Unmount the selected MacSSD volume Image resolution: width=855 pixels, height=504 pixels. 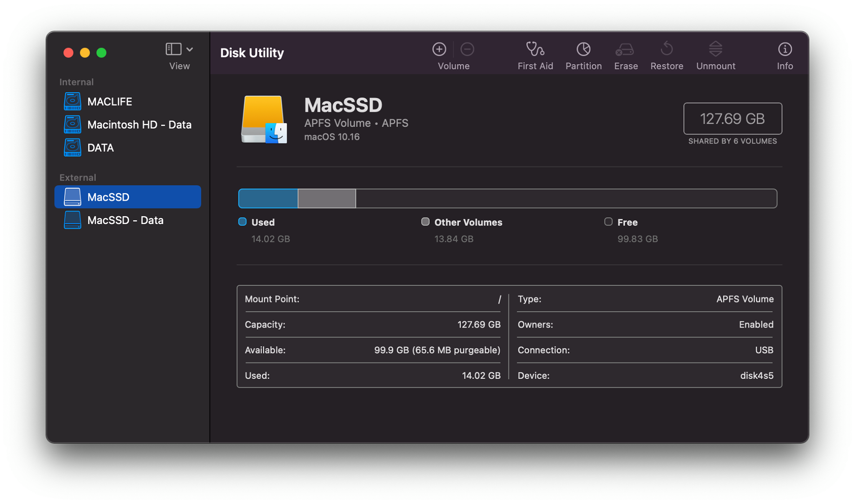point(715,50)
